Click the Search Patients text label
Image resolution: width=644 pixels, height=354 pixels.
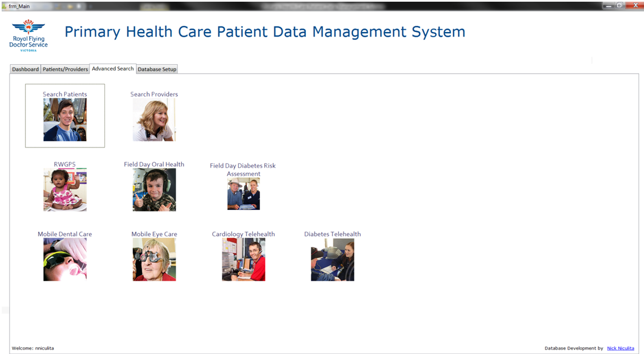(x=65, y=95)
